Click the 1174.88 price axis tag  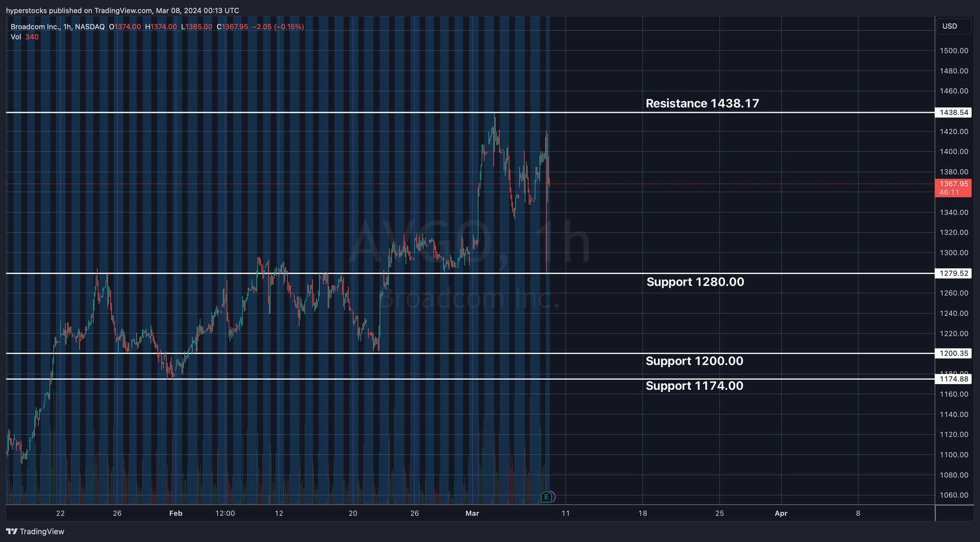click(953, 379)
